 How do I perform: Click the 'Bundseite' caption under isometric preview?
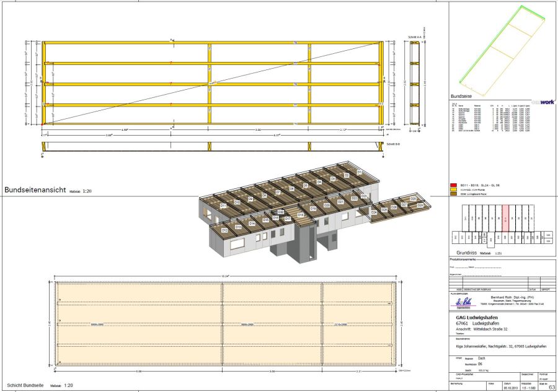click(x=461, y=97)
